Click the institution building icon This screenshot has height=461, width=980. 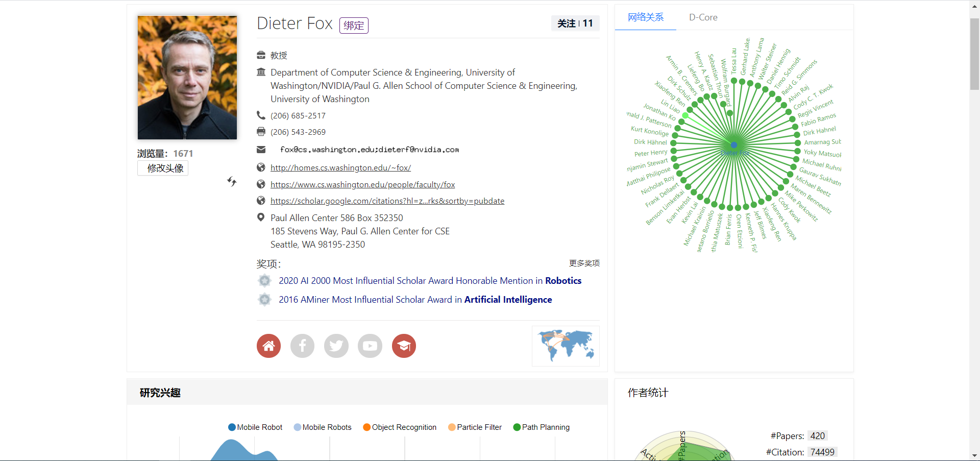pyautogui.click(x=261, y=72)
